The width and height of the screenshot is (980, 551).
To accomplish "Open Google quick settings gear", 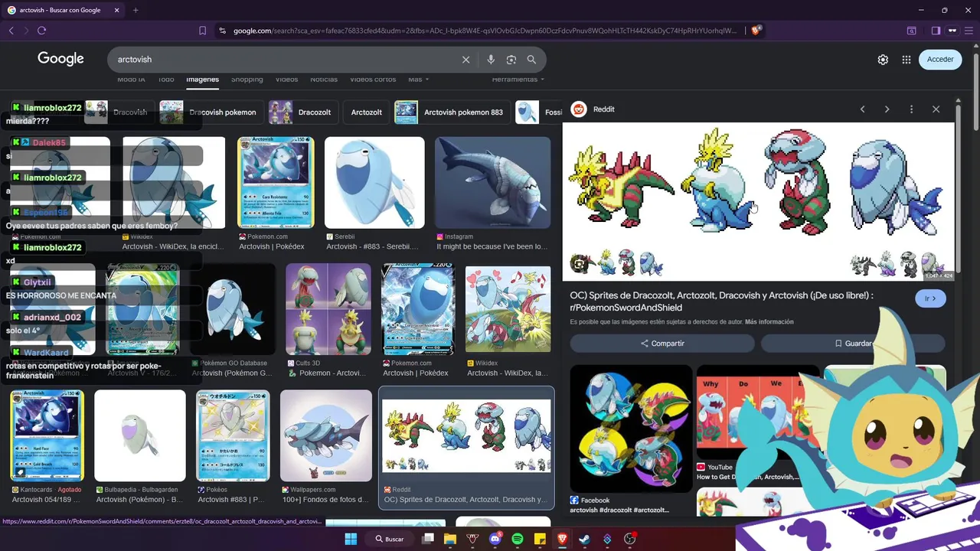I will pyautogui.click(x=883, y=60).
